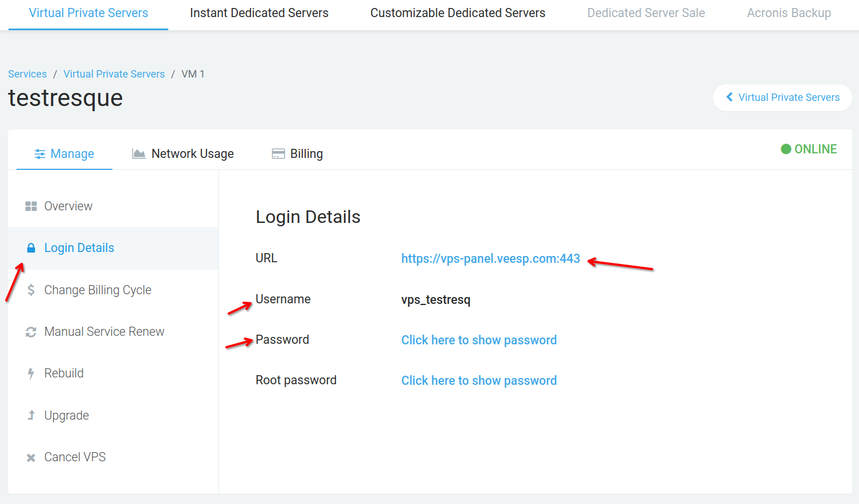Click the dollar icon for Change Billing Cycle
859x504 pixels.
point(31,290)
